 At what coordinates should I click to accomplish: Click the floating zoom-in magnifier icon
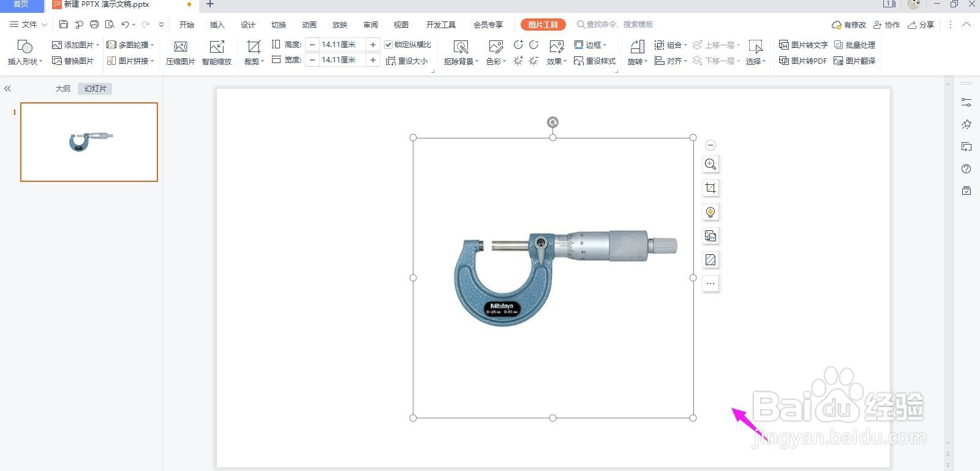710,164
